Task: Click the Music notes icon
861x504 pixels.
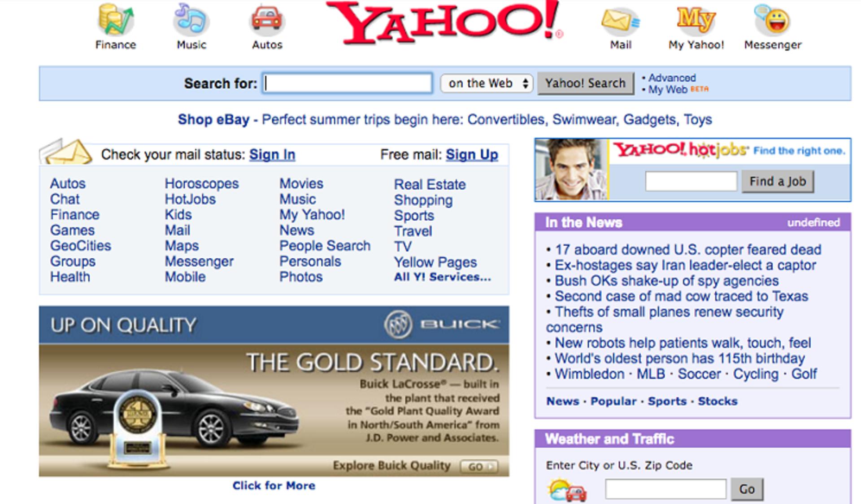Action: click(x=191, y=20)
